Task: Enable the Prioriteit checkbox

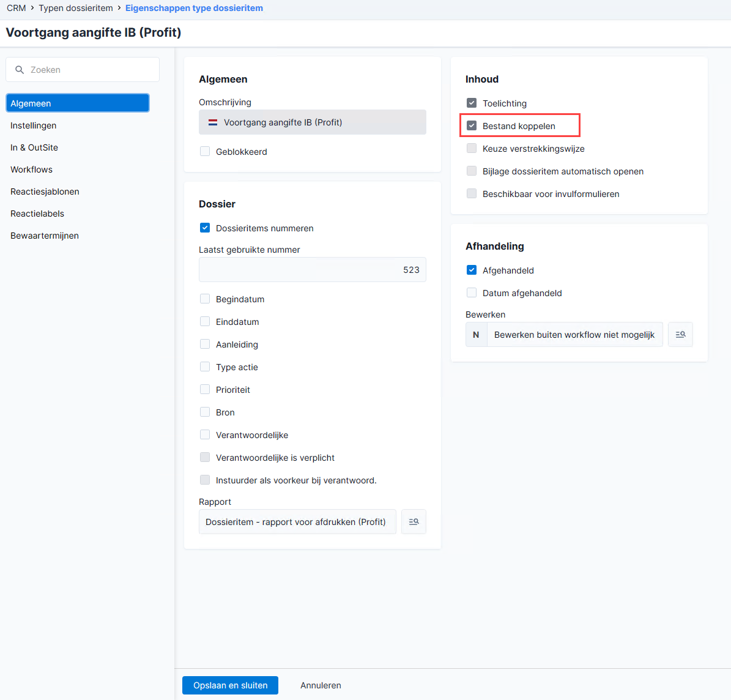Action: [205, 389]
